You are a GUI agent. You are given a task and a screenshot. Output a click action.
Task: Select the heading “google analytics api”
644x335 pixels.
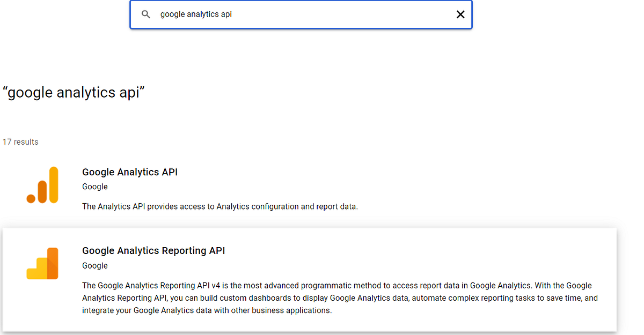coord(74,92)
